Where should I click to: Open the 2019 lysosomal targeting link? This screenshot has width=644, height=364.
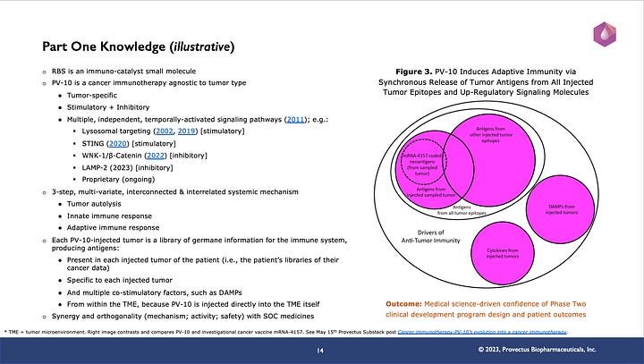click(186, 131)
